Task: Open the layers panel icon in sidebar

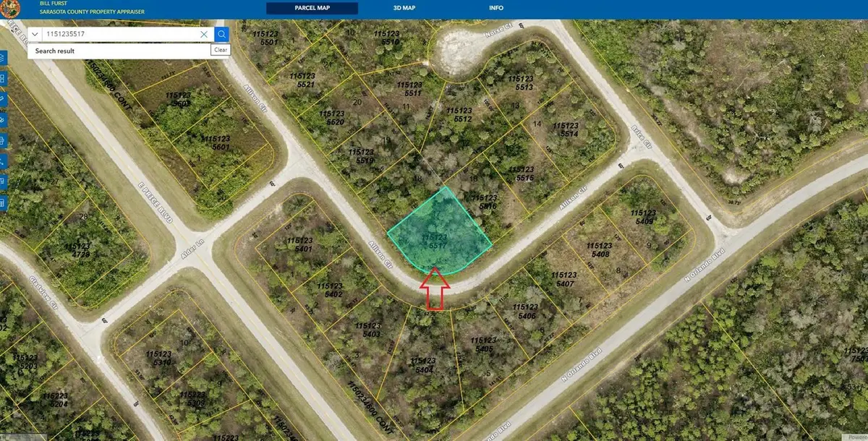Action: click(x=4, y=58)
